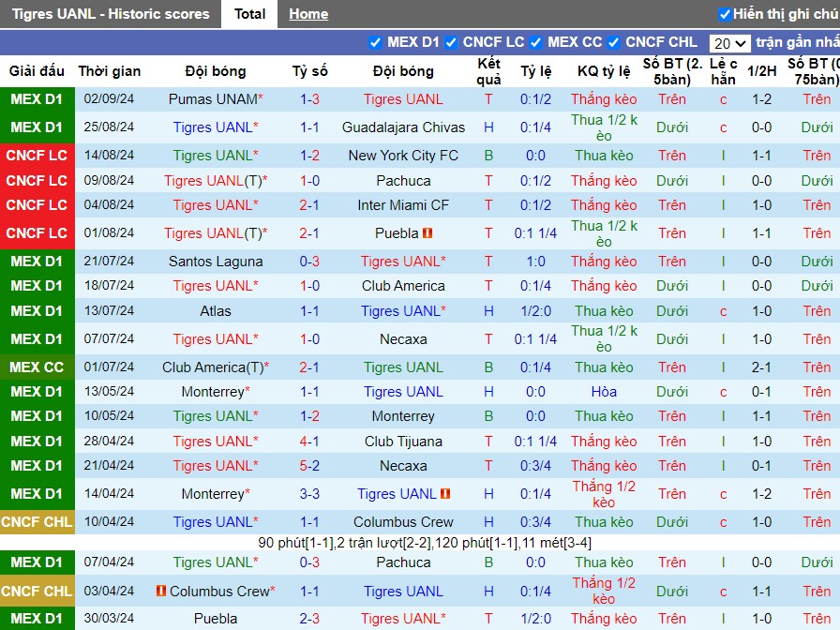Click the Hòa result on 13/05/24 row

point(604,392)
